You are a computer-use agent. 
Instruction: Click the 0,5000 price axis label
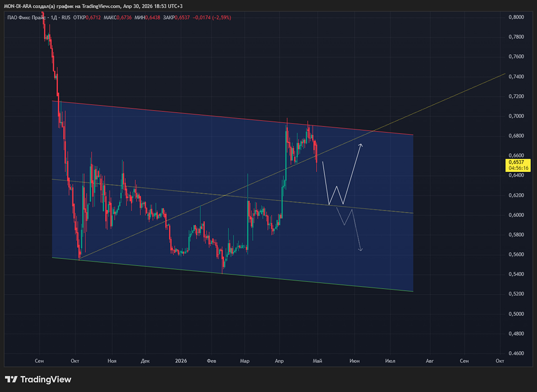pyautogui.click(x=516, y=314)
